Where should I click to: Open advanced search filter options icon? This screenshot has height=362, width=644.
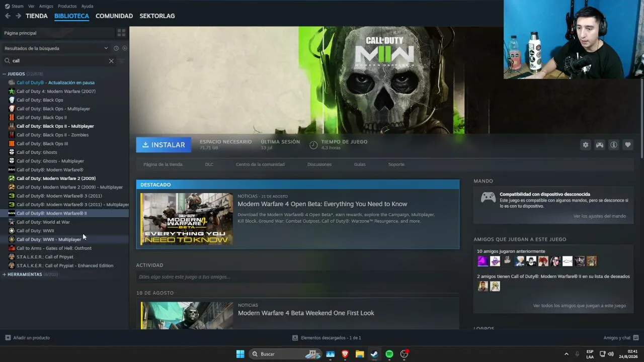pyautogui.click(x=121, y=61)
